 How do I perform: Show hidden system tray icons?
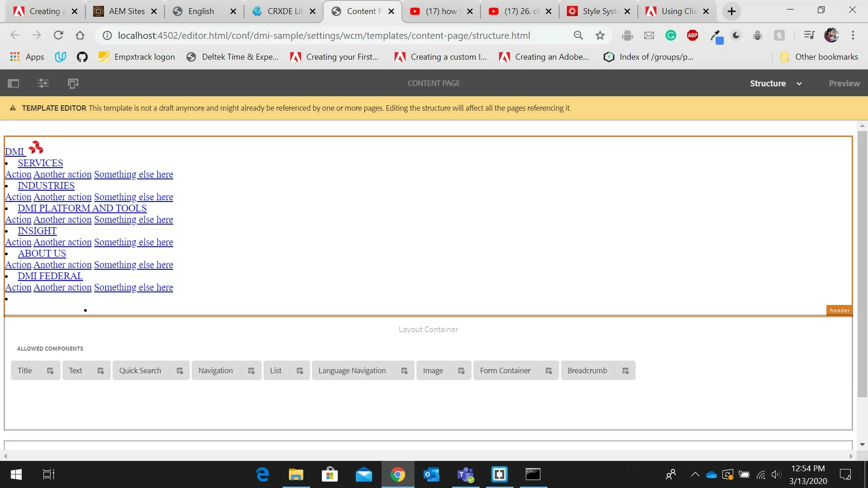click(695, 474)
